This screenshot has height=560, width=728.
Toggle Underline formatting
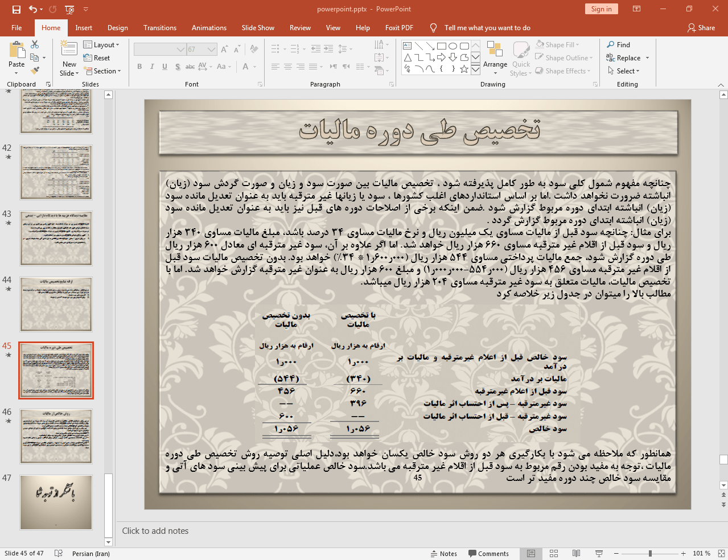pos(164,67)
